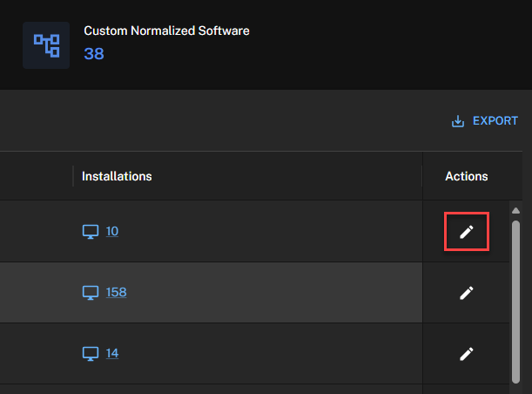Click the export download icon

pyautogui.click(x=458, y=121)
